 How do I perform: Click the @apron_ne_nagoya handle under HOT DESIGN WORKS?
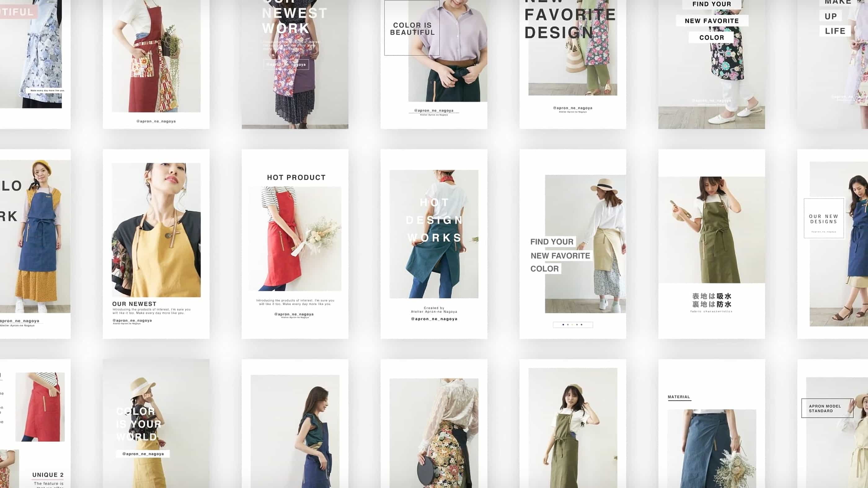pyautogui.click(x=434, y=319)
